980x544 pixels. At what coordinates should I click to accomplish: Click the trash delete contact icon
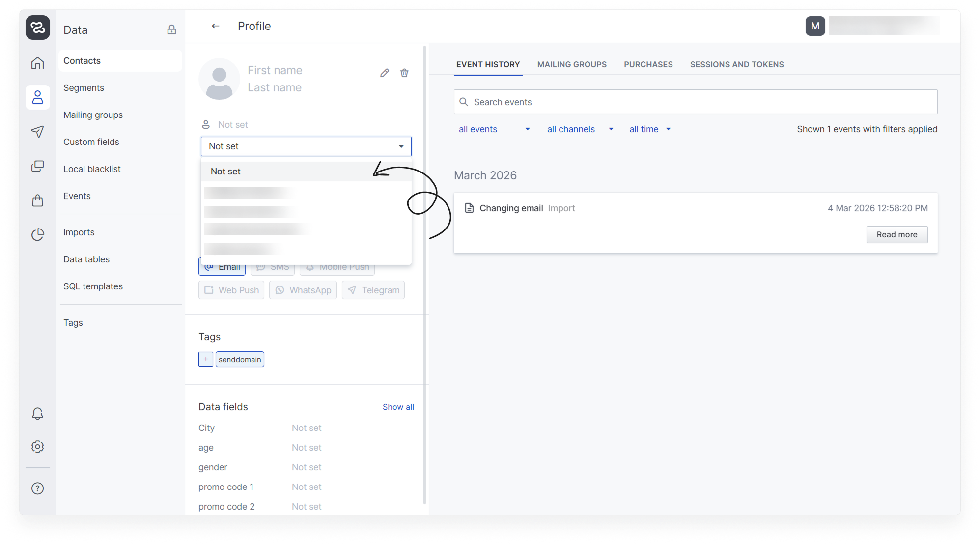point(404,73)
